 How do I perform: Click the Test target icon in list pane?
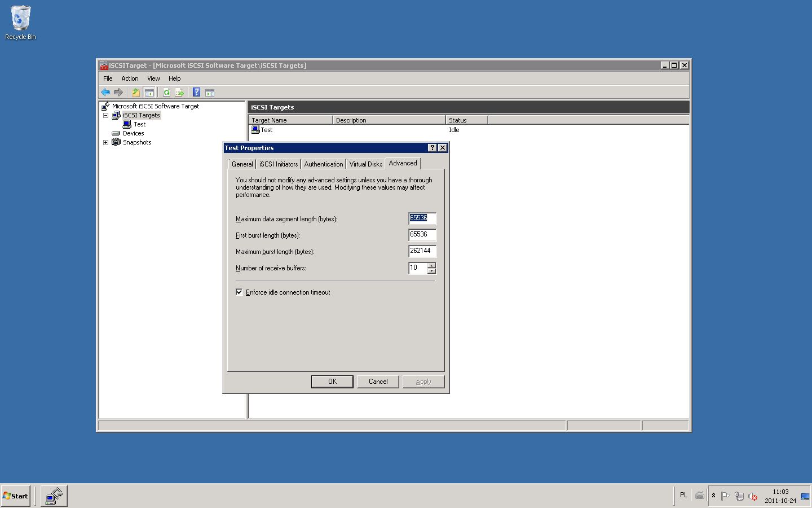(255, 130)
